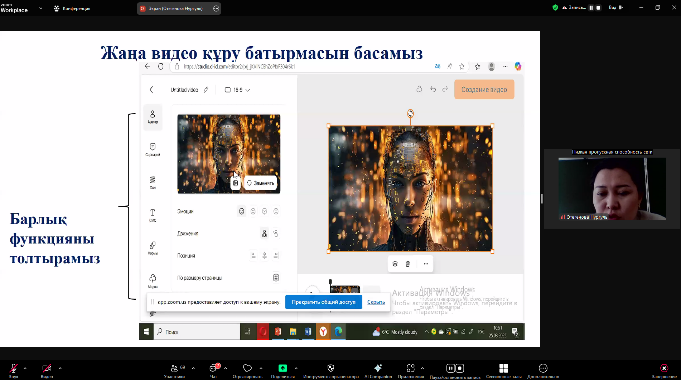The height and width of the screenshot is (380, 681).
Task: Click the browser back arrow
Action: pos(148,66)
